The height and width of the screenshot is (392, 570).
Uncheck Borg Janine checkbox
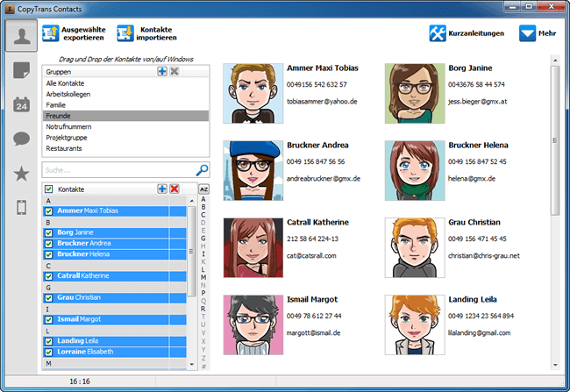(x=48, y=232)
